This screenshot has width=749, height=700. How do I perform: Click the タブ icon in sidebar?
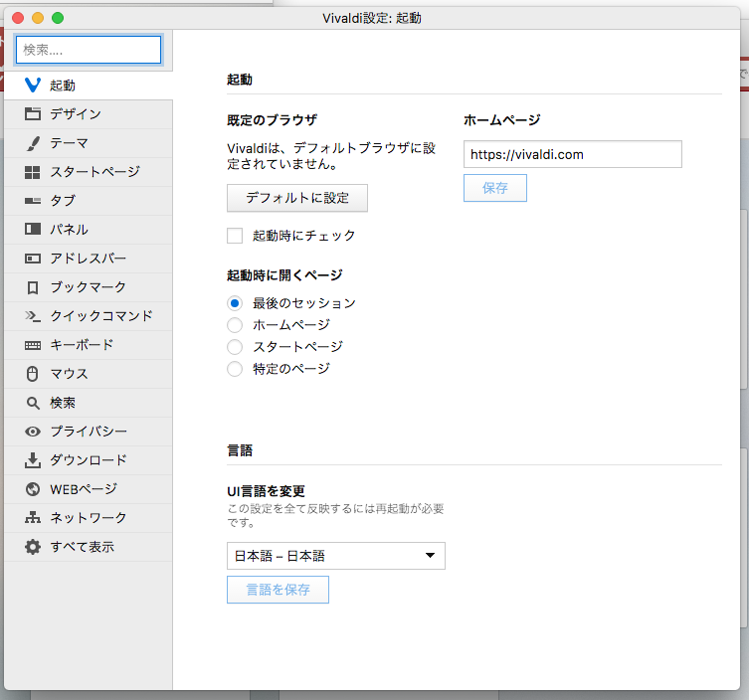(x=33, y=201)
